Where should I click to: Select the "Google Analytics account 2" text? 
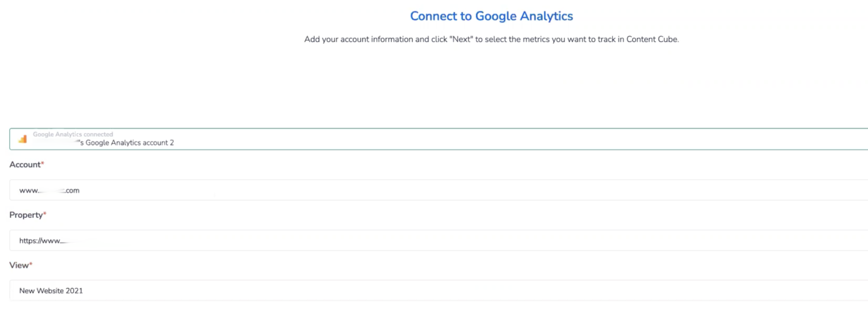click(130, 143)
